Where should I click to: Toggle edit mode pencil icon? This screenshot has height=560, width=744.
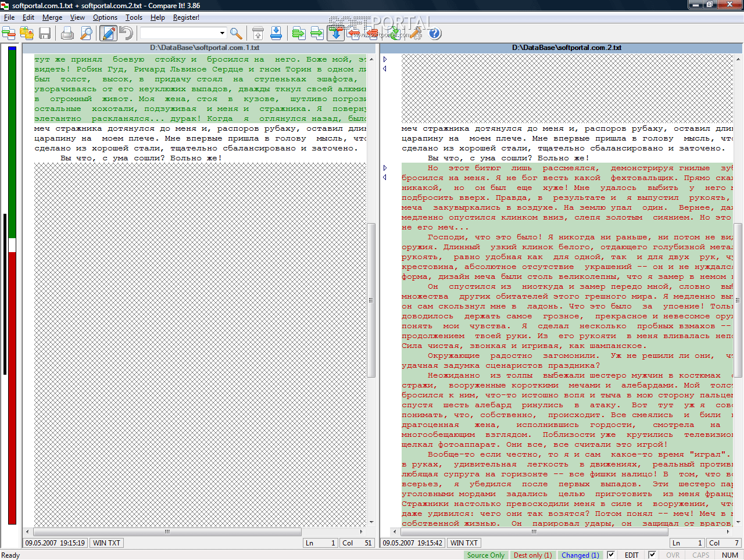pyautogui.click(x=109, y=33)
